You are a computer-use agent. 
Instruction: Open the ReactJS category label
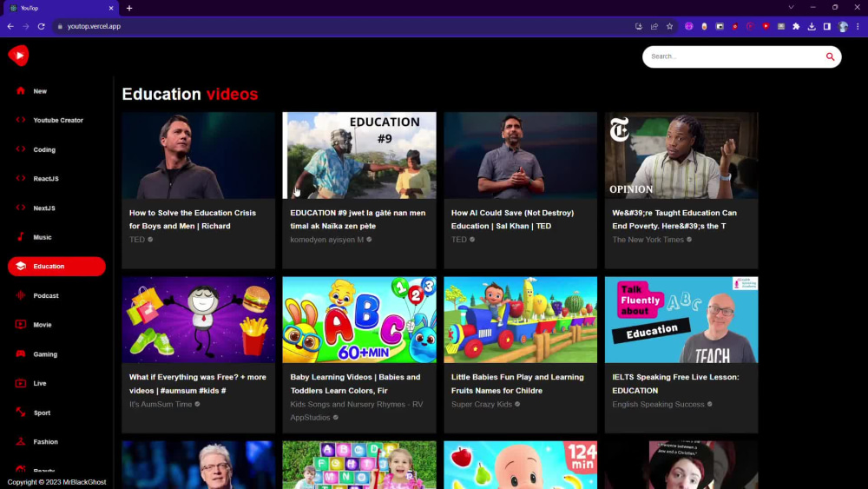(46, 179)
